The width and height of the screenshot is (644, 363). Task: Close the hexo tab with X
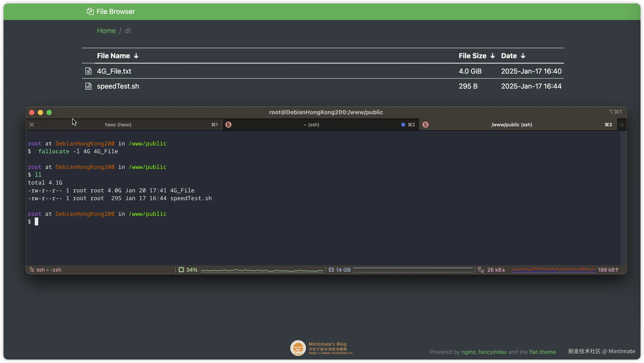(x=32, y=125)
